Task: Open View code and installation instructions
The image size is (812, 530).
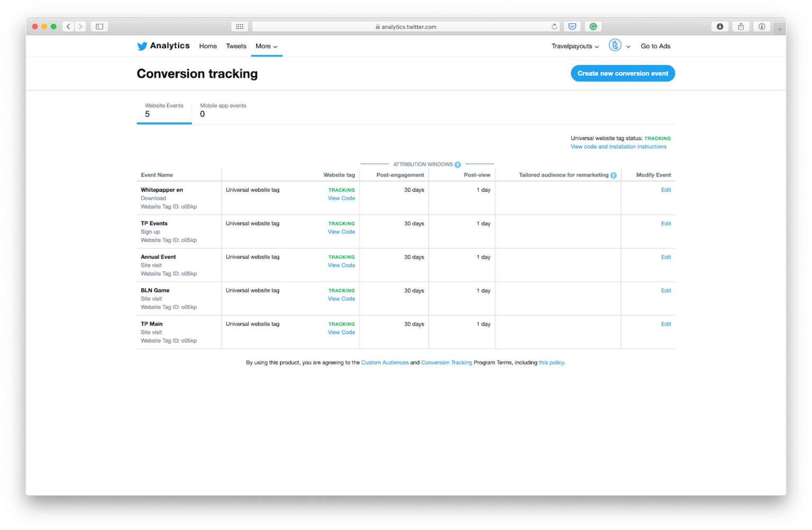Action: click(x=619, y=146)
